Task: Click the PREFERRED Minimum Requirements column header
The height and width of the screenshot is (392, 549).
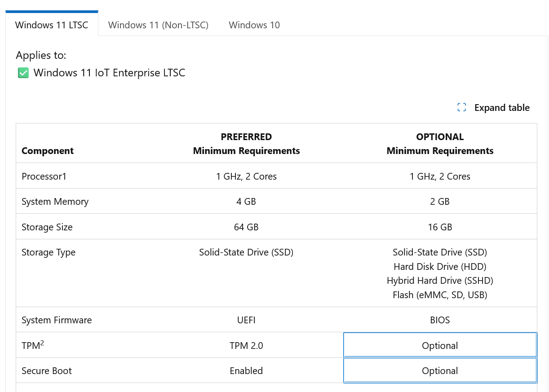Action: 246,144
